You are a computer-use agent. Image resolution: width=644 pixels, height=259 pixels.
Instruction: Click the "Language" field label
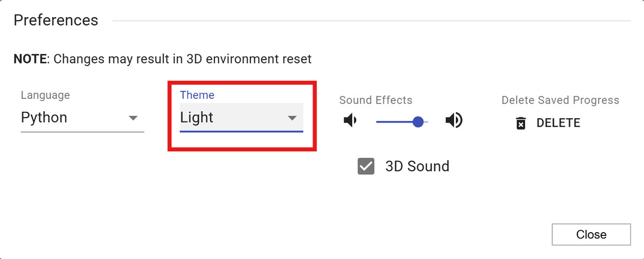[45, 95]
